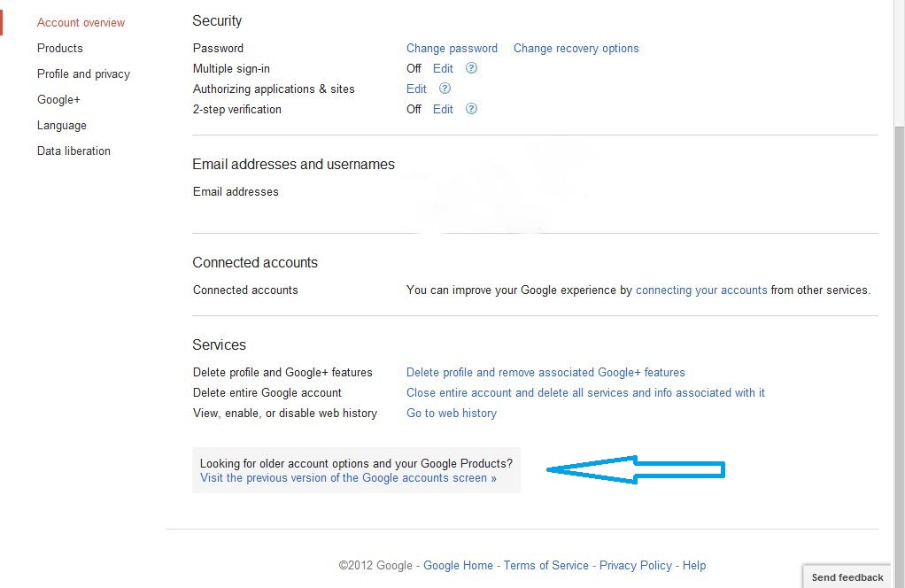The image size is (905, 588).
Task: Open Google+ sidebar item
Action: point(58,99)
